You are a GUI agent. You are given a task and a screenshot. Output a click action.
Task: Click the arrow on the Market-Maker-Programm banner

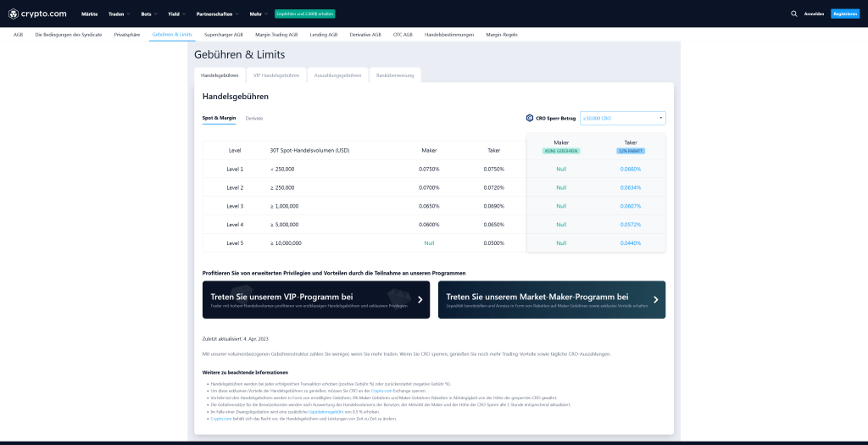[655, 299]
